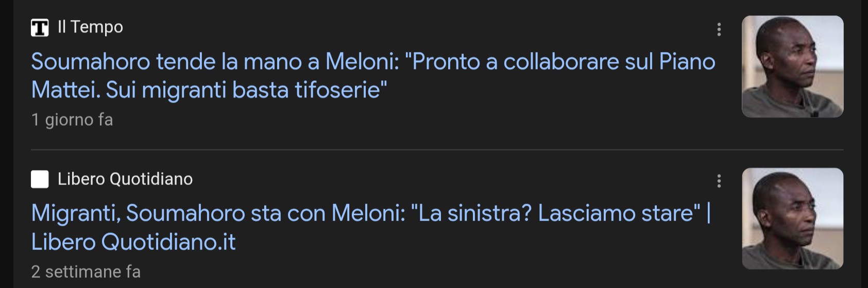Image resolution: width=868 pixels, height=288 pixels.
Task: Show more options for the first news result
Action: 719,29
